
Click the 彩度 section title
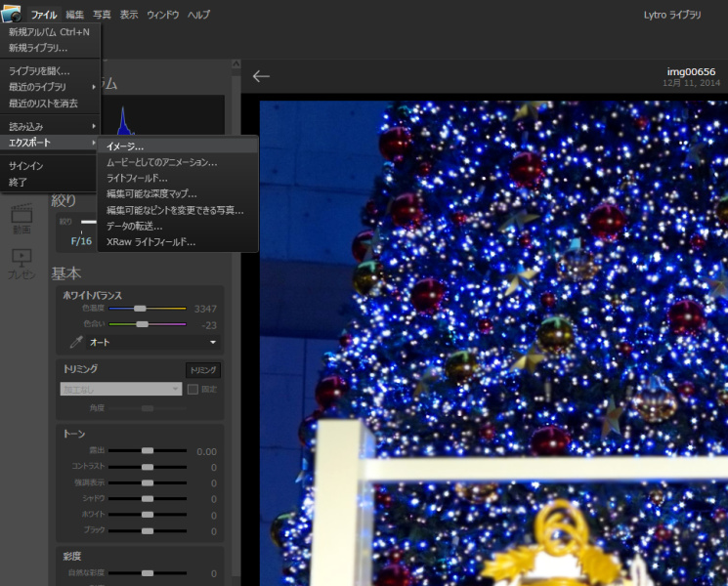click(72, 556)
